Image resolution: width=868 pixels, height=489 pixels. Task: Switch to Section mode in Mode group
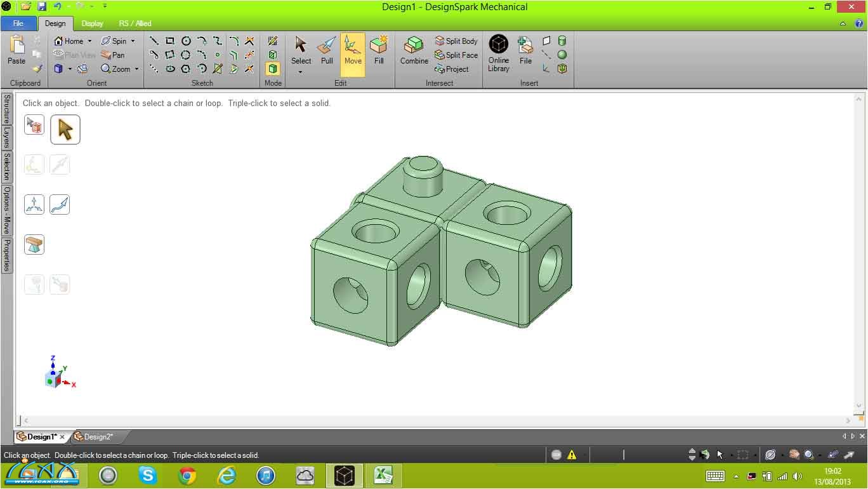pyautogui.click(x=273, y=55)
